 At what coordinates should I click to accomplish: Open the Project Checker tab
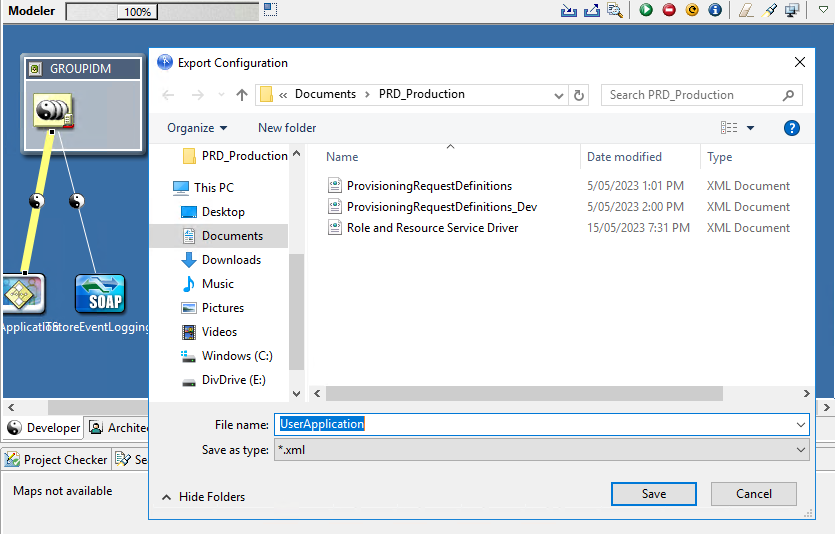click(x=56, y=459)
